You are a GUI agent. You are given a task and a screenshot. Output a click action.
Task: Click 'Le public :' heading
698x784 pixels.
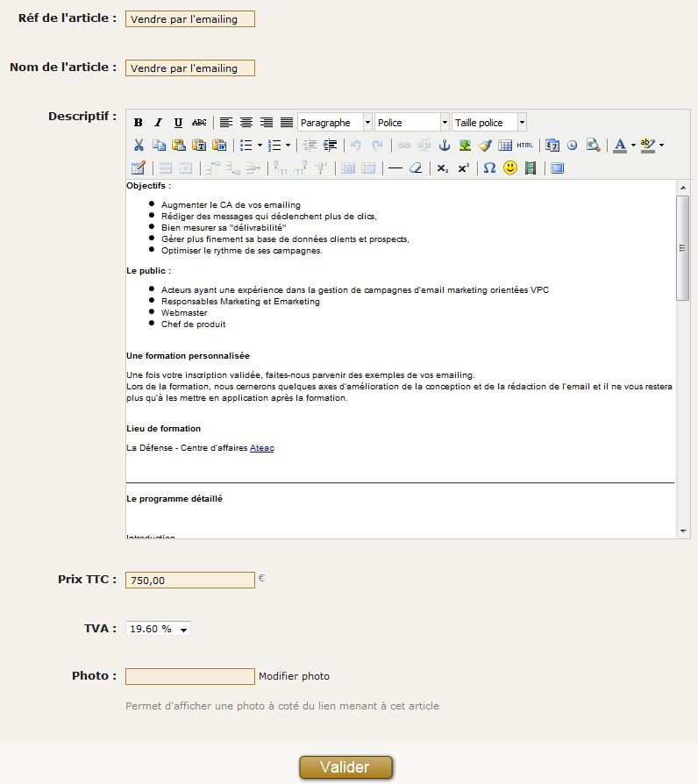tap(148, 271)
